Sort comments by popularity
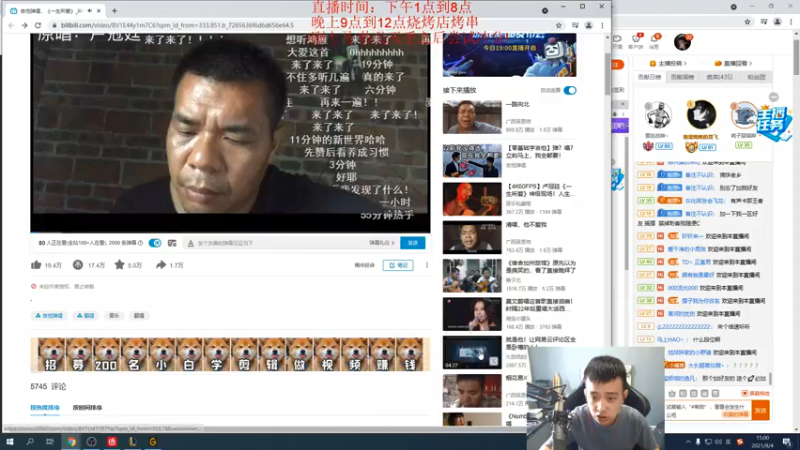800x450 pixels. click(x=45, y=408)
